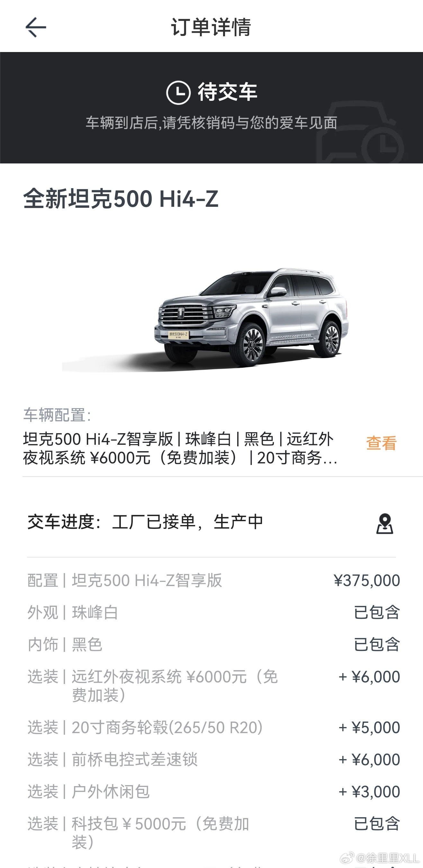The image size is (423, 868).
Task: Tap the 待交车 status banner text
Action: (x=227, y=92)
